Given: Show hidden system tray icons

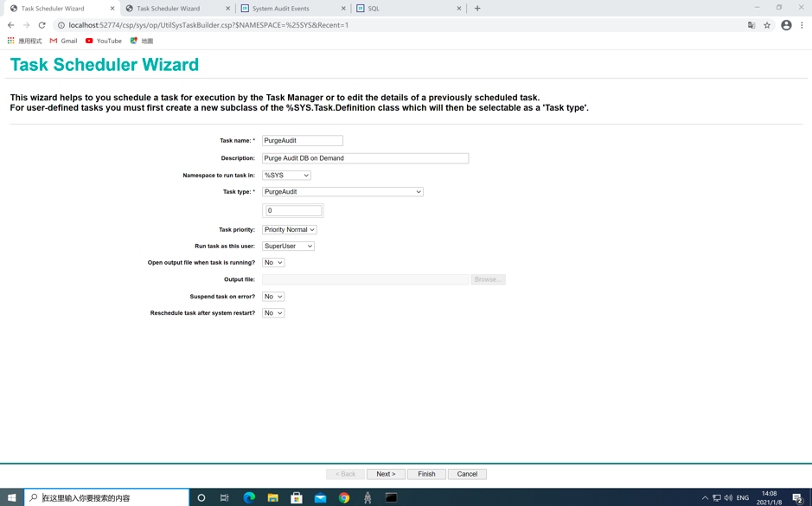Looking at the screenshot, I should tap(705, 497).
